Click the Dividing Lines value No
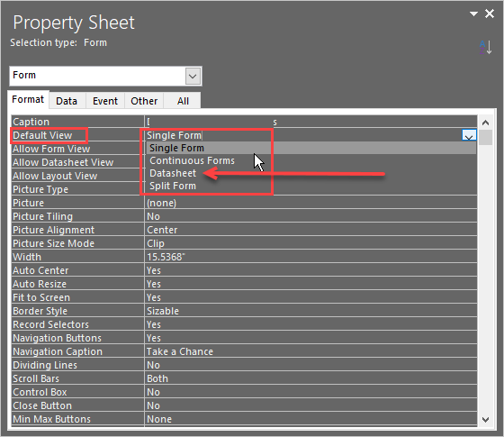The height and width of the screenshot is (437, 504). 310,365
